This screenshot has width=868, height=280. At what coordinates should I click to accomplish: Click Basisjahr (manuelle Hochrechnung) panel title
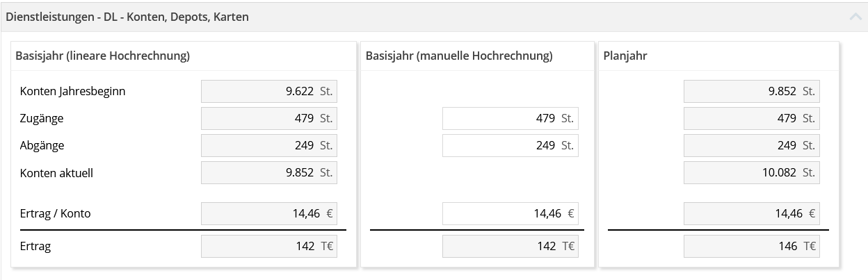(x=459, y=56)
